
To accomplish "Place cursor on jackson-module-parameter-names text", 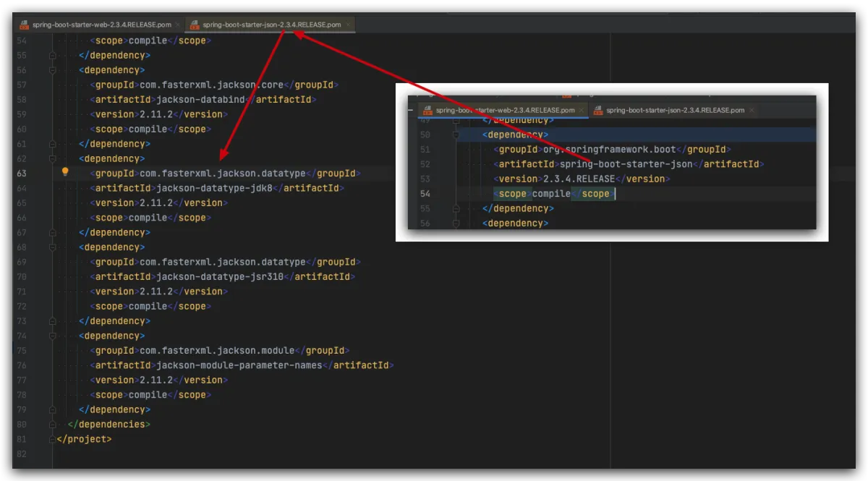I will click(x=239, y=365).
